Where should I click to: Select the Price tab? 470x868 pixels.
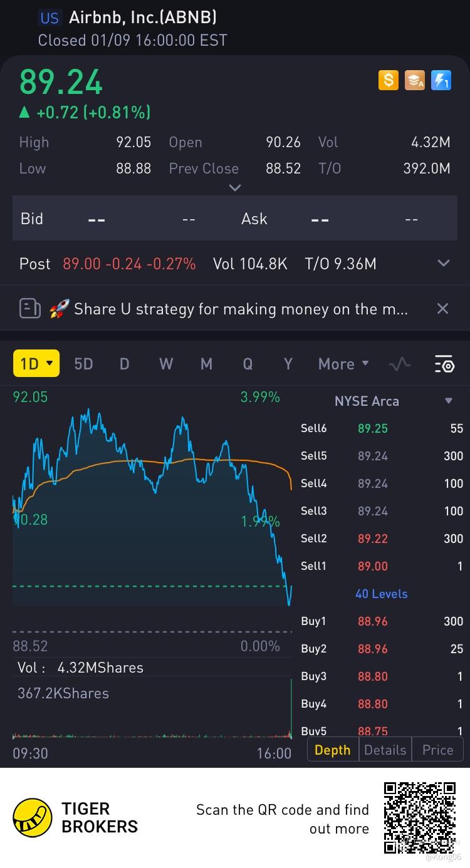click(437, 750)
